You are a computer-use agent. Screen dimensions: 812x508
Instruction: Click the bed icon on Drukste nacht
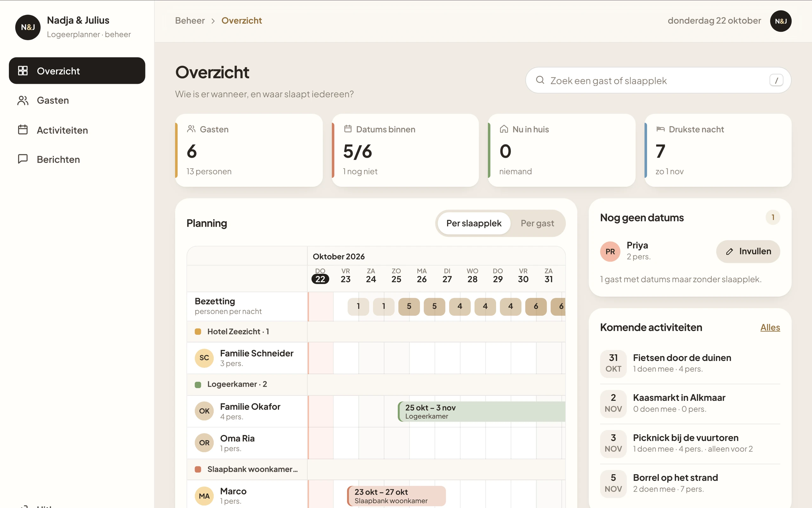[660, 129]
